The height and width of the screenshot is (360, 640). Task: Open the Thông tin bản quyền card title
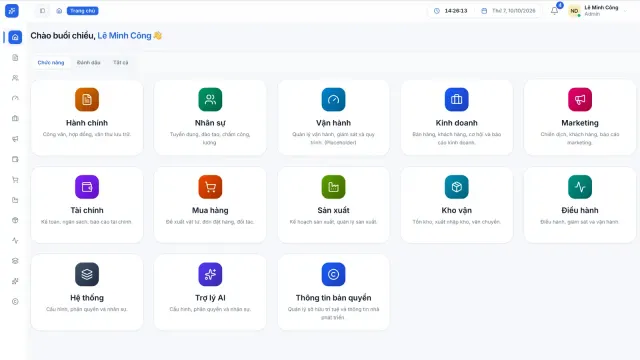coord(333,298)
